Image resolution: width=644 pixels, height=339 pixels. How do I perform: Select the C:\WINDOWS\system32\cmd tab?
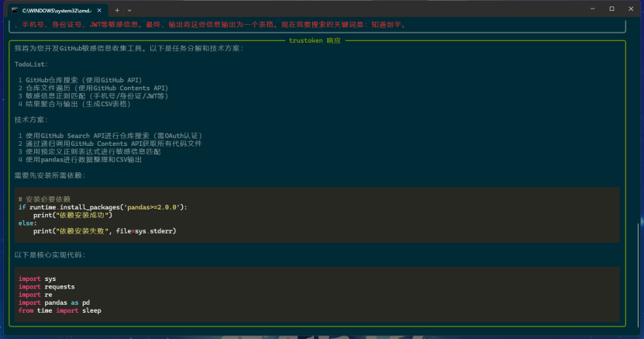pos(57,10)
